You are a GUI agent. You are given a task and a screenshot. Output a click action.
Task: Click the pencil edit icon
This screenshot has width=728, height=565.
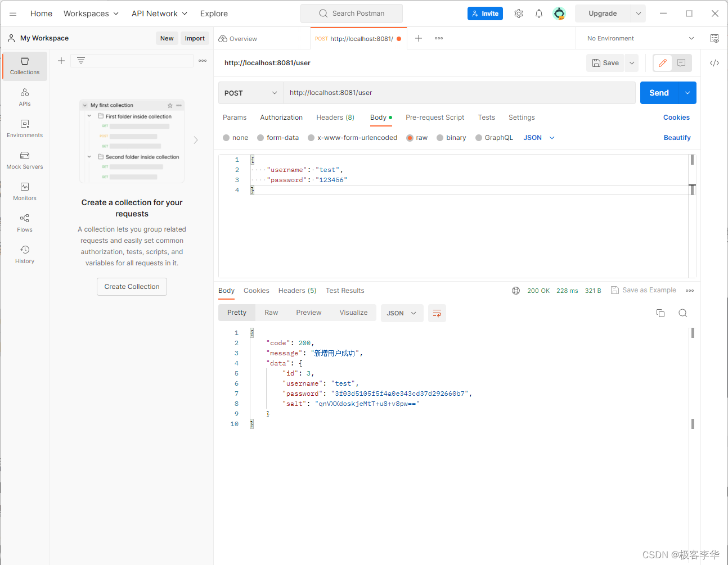coord(663,63)
